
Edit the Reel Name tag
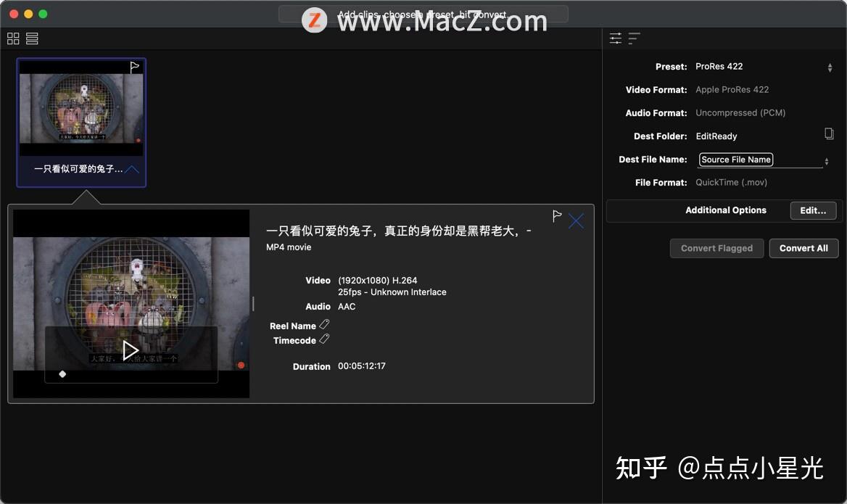pos(325,325)
